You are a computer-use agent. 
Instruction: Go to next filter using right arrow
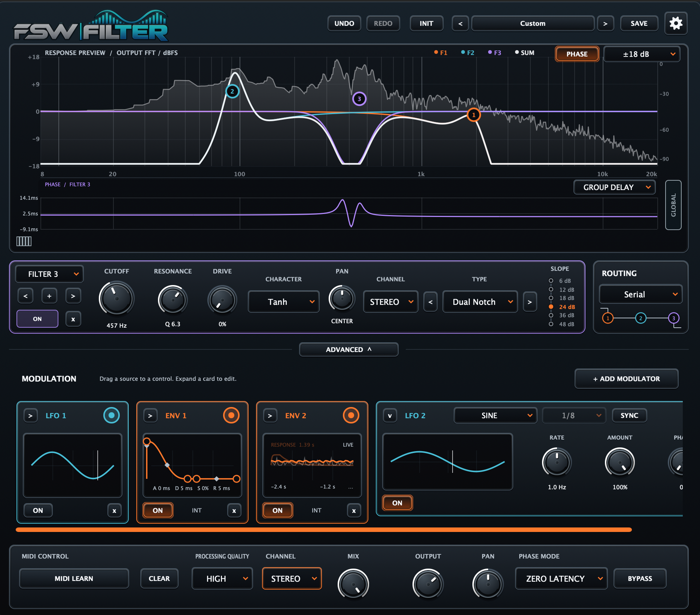pos(73,296)
